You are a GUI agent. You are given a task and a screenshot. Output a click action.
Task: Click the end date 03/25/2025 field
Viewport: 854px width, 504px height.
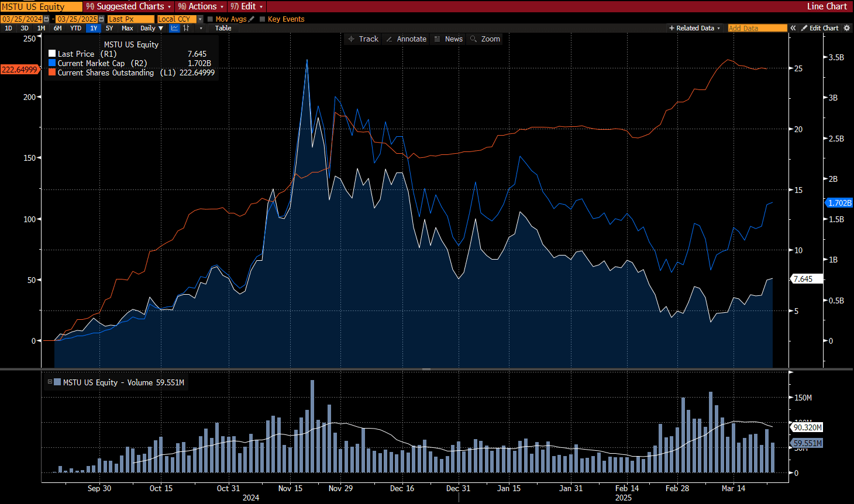pyautogui.click(x=77, y=19)
